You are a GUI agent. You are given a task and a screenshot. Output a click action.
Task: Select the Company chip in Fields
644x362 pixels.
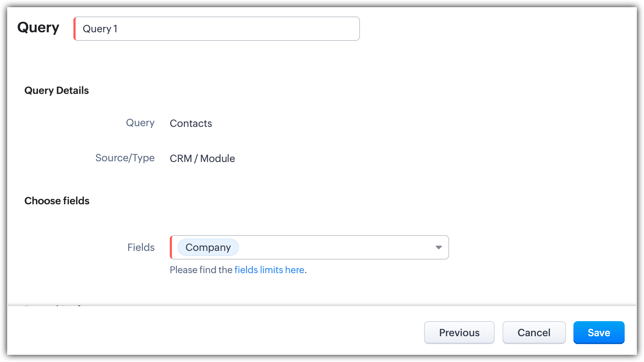(208, 247)
